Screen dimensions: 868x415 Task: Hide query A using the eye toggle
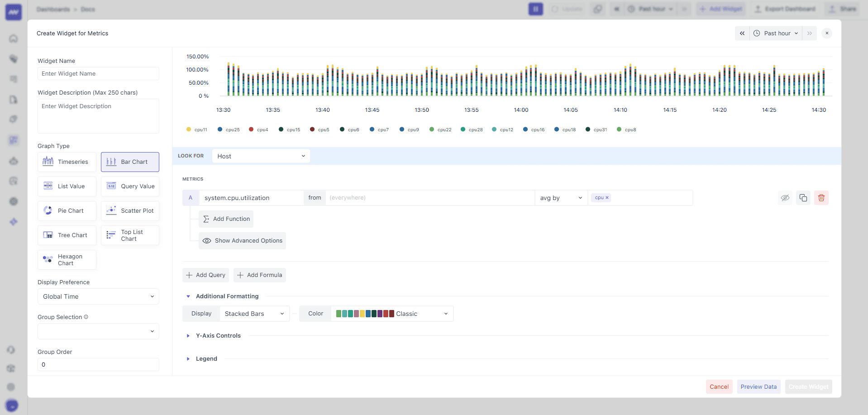coord(785,198)
